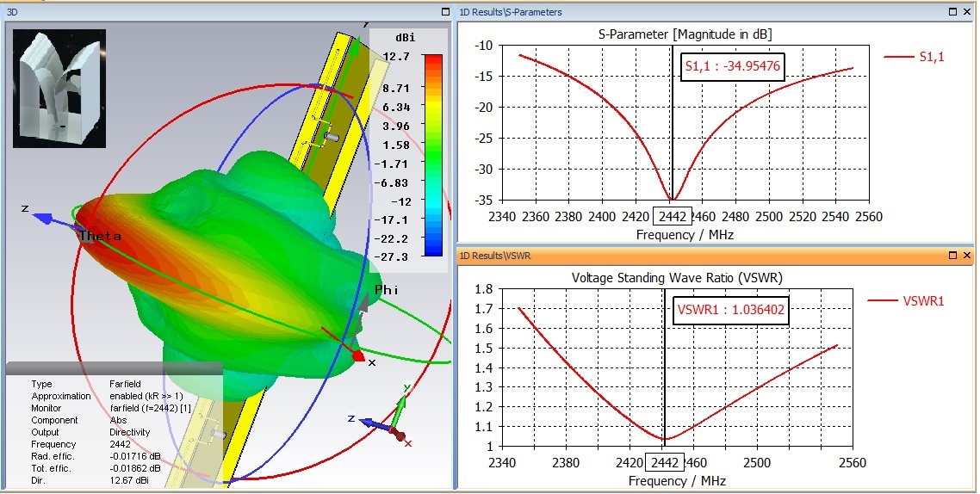Screen dimensions: 980x494
Task: Click the 12.7 maximum value on color scale
Action: 396,57
